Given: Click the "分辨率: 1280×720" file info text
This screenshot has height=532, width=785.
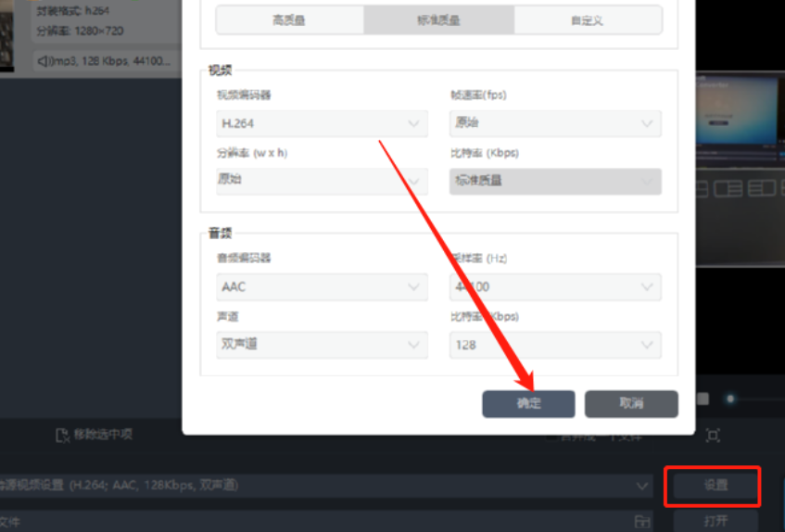Looking at the screenshot, I should 80,31.
